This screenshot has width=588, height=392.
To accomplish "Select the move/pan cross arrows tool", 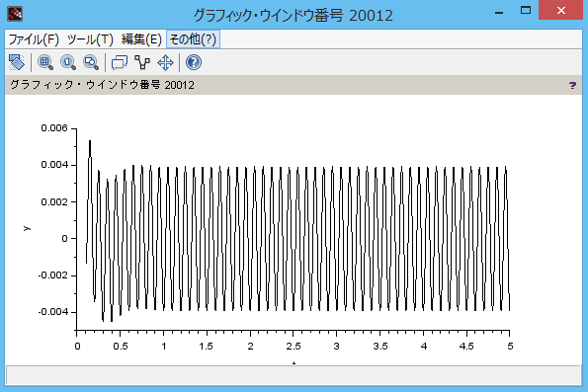I will (x=165, y=62).
